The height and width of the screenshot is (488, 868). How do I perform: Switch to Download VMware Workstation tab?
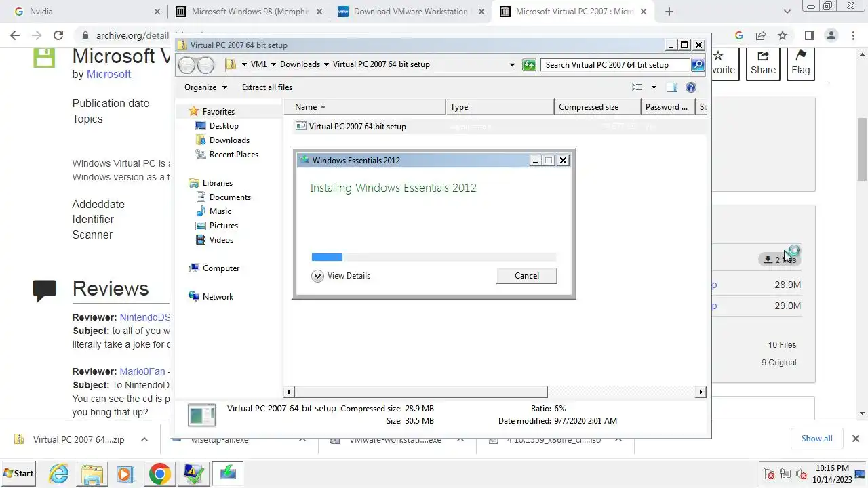pos(410,12)
